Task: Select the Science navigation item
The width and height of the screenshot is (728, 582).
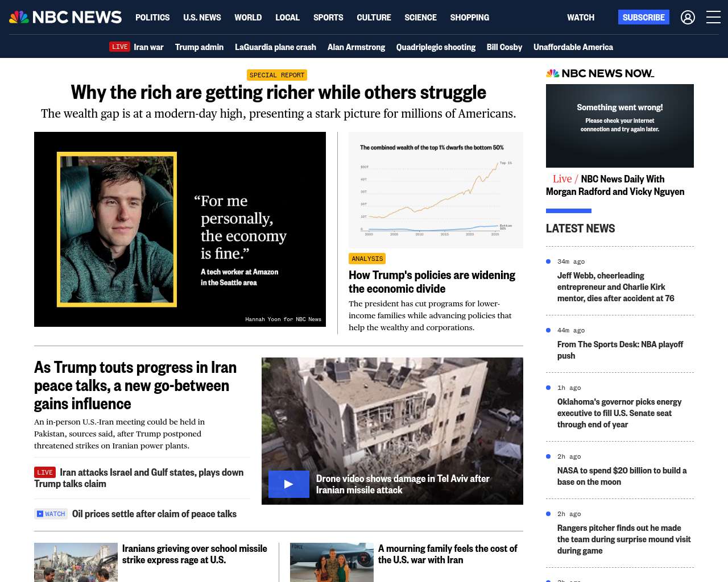Action: point(420,18)
